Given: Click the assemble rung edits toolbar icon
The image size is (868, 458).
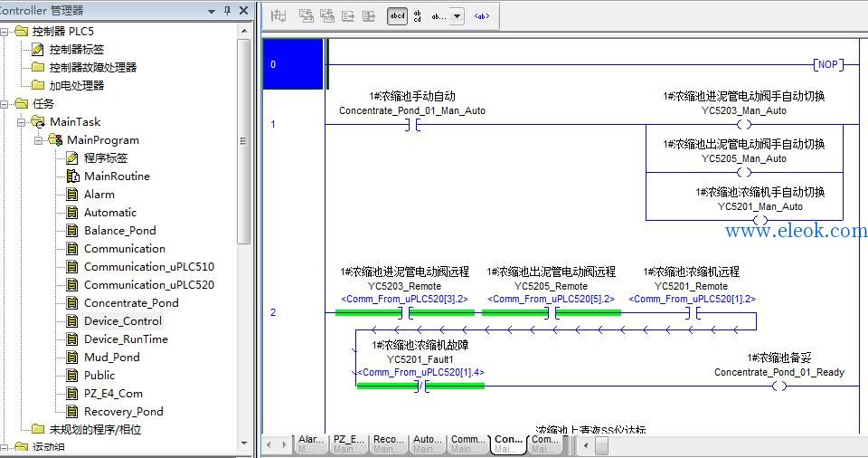Looking at the screenshot, I should pyautogui.click(x=348, y=15).
